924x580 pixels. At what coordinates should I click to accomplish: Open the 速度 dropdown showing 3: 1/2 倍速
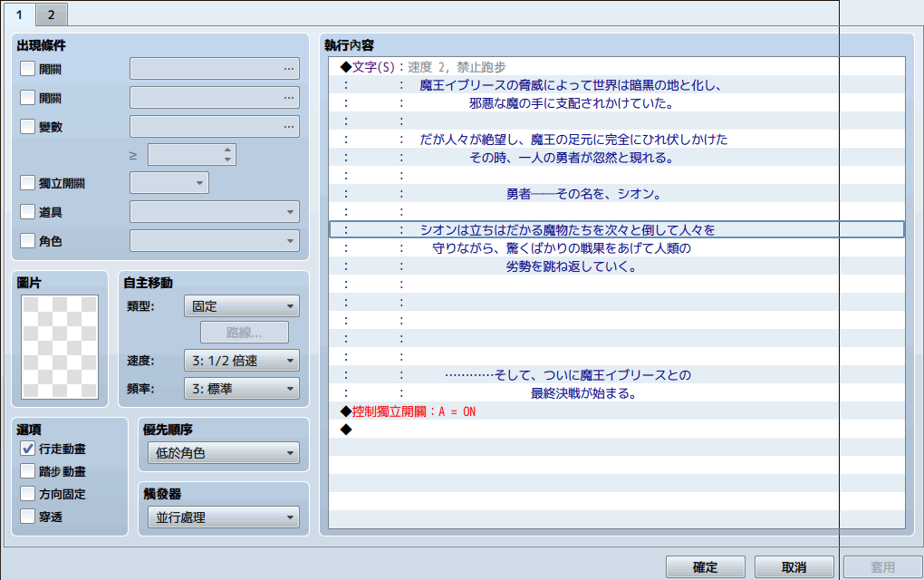(242, 361)
